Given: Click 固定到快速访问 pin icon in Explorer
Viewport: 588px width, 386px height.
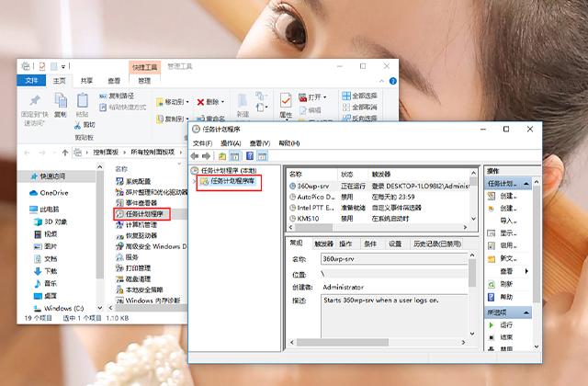Looking at the screenshot, I should (x=35, y=101).
